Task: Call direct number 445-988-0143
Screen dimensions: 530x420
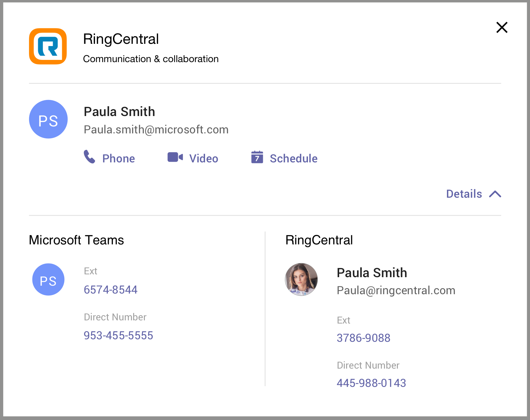Action: coord(371,383)
